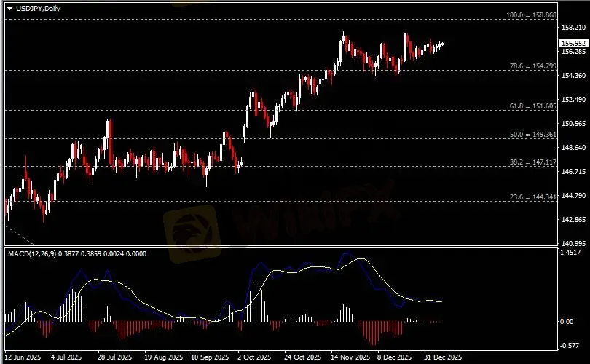590x364 pixels.
Task: Select the 78.6 = 154.799 Fibonacci label
Action: (532, 66)
